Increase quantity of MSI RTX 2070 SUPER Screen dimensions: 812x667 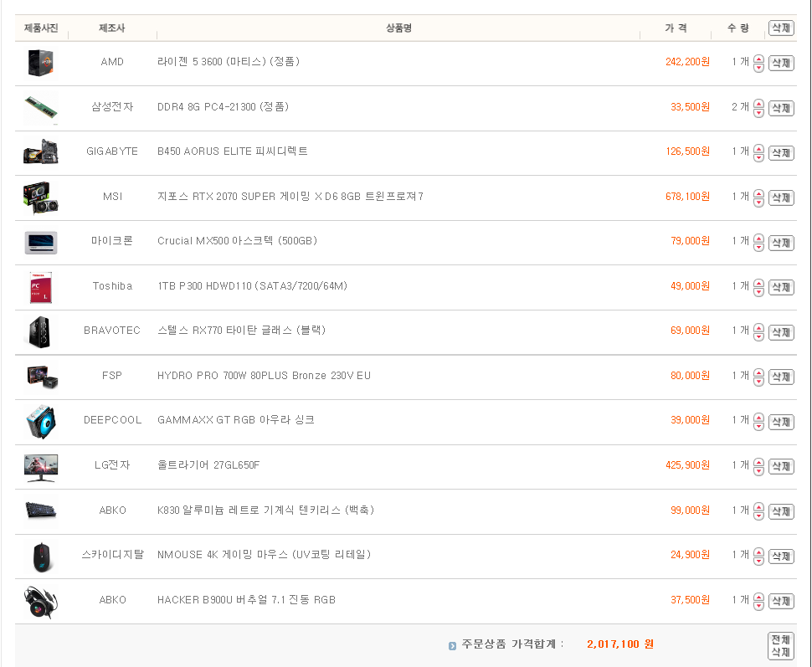click(758, 193)
